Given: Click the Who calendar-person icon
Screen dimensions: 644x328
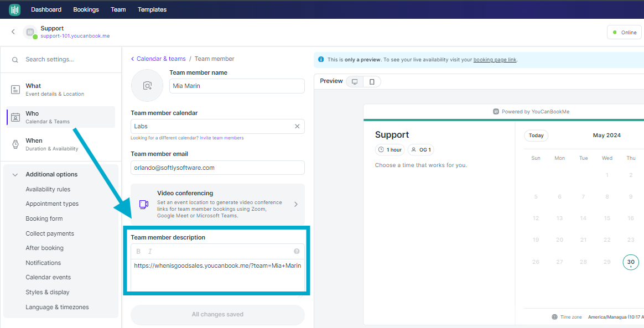Looking at the screenshot, I should tap(15, 117).
